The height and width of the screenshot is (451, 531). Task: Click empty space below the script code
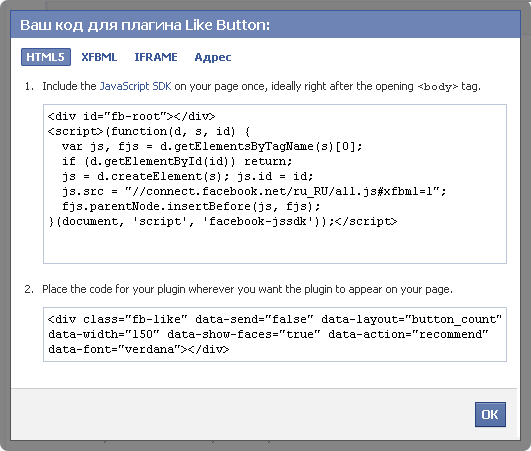pyautogui.click(x=275, y=245)
